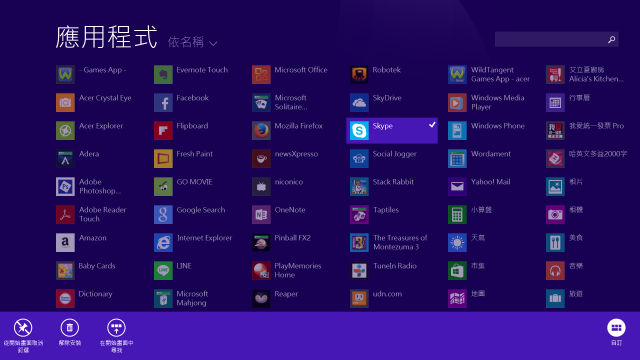The image size is (640, 360).
Task: Select The Treasures of Montezuma 3 label
Action: tap(400, 242)
